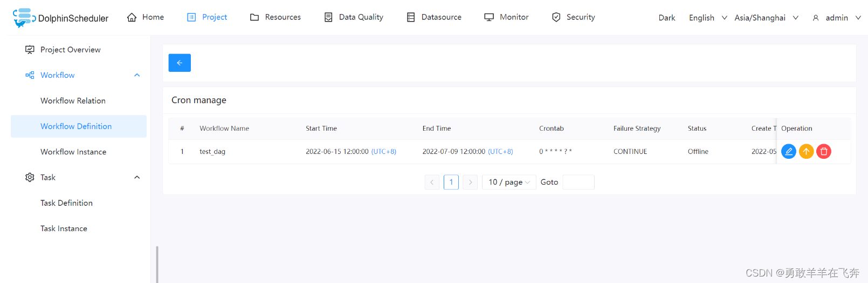
Task: Open the Security menu
Action: point(573,17)
